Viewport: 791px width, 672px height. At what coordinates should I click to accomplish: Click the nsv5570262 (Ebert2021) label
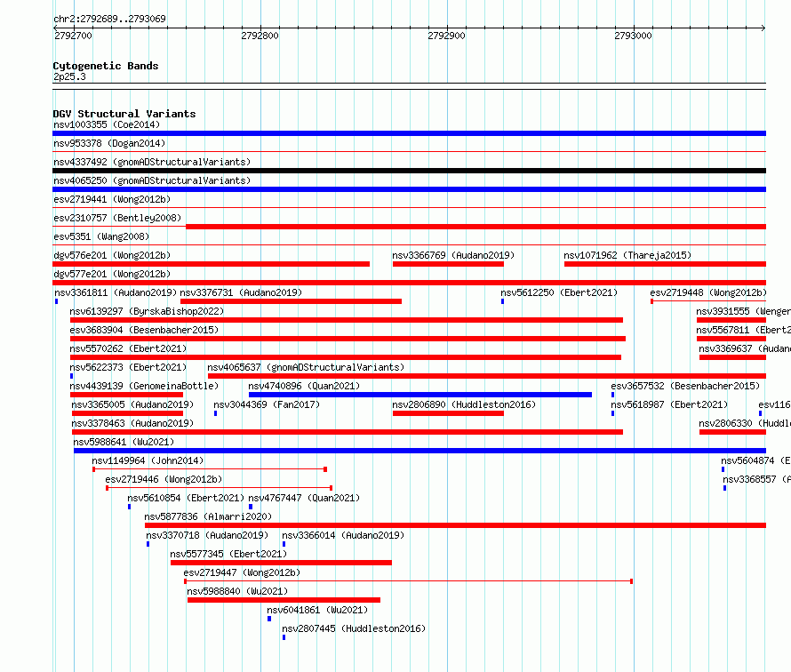128,348
